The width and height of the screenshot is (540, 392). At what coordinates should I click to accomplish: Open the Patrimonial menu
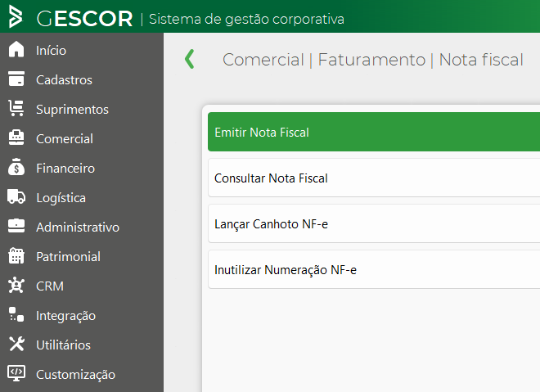68,257
